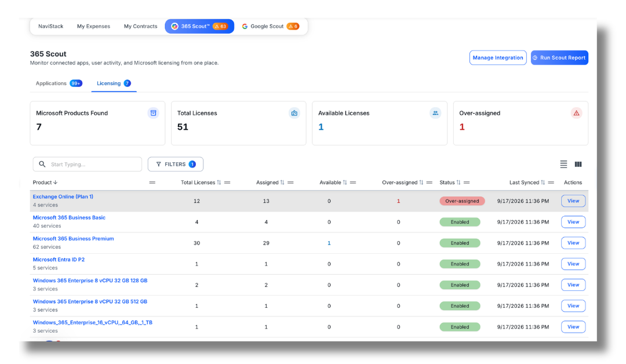View Windows 365 Enterprise 512 GB row
The width and height of the screenshot is (626, 364).
pos(573,305)
